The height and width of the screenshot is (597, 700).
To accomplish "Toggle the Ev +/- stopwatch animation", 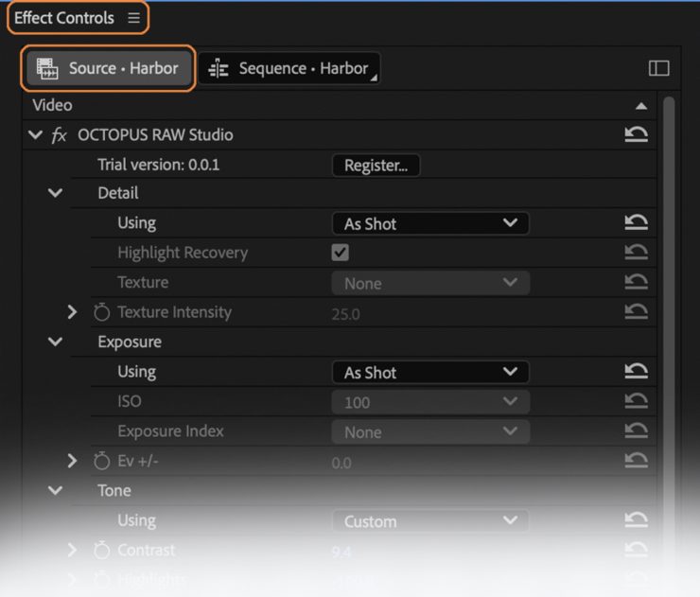I will (102, 461).
